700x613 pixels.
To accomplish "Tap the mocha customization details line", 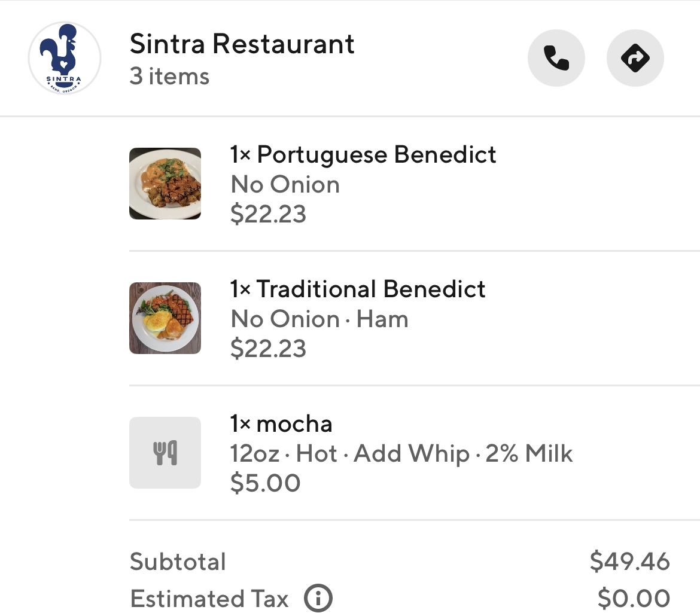I will click(x=401, y=453).
